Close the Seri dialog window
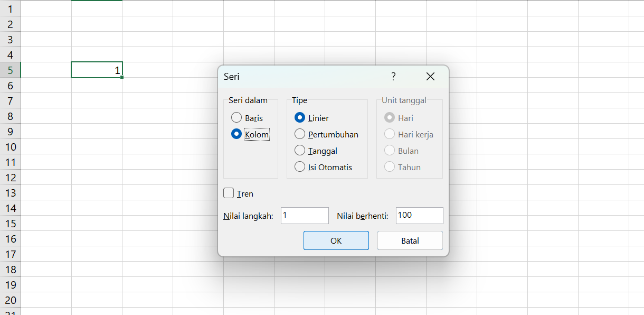The width and height of the screenshot is (644, 315). 430,77
